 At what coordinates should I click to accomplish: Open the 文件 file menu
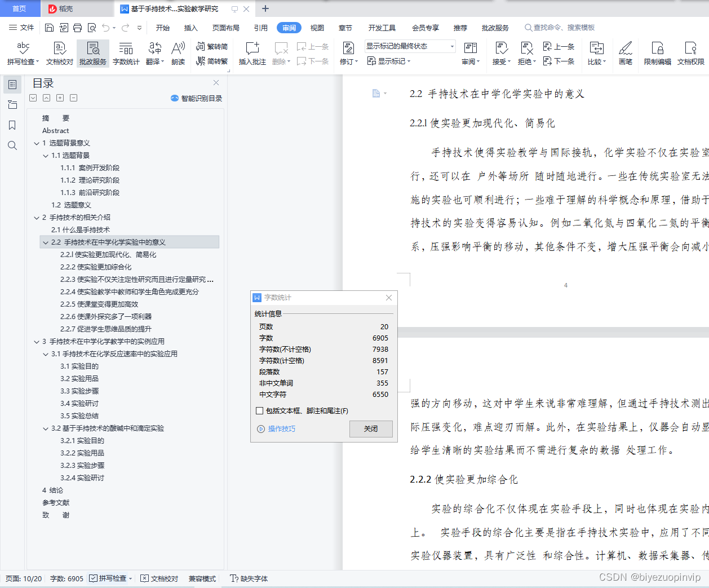coord(21,28)
